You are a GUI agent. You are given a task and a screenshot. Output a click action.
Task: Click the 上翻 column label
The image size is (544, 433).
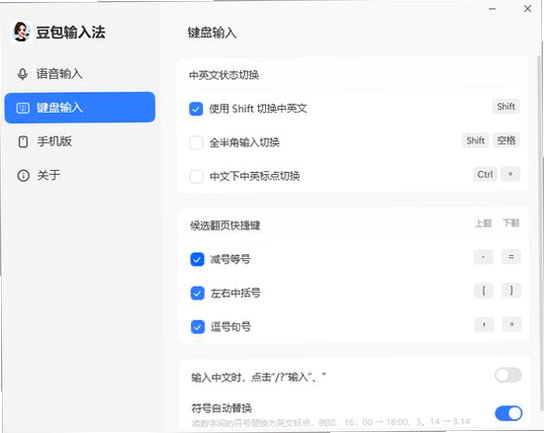coord(483,223)
